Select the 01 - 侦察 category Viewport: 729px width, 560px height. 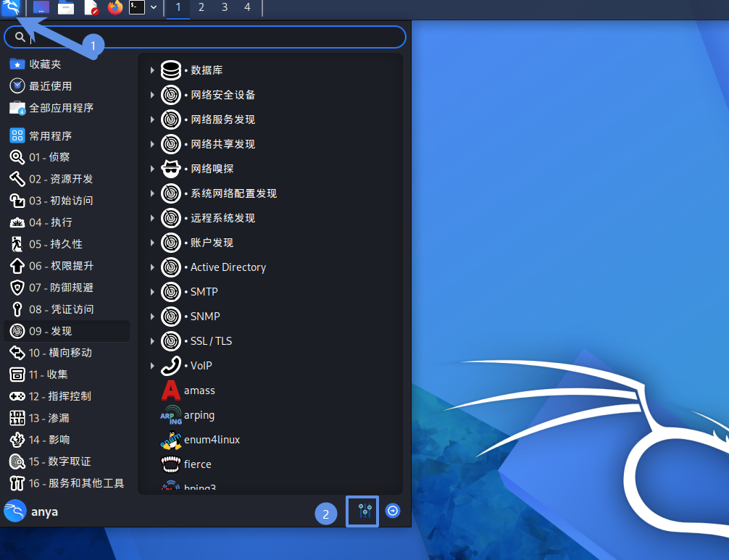tap(49, 157)
